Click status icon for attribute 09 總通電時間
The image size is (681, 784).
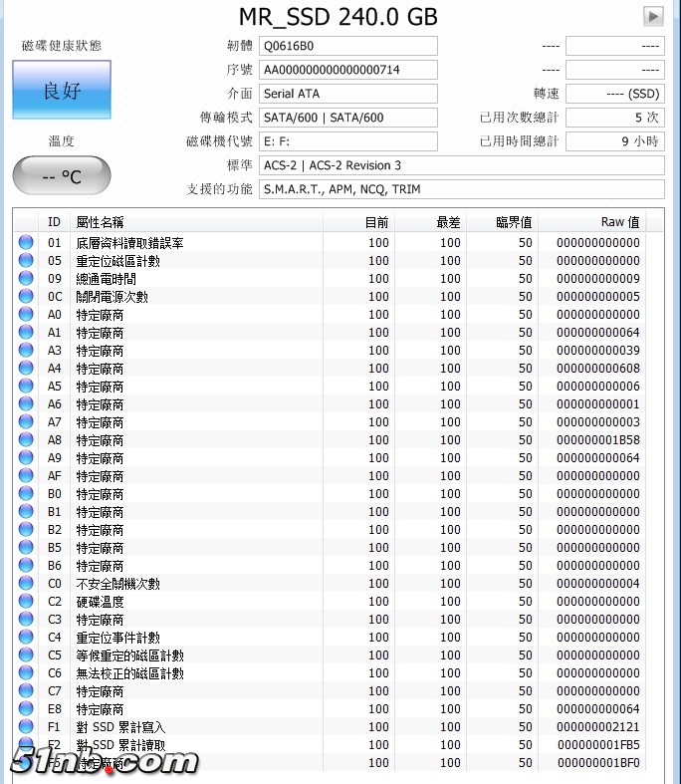point(26,279)
